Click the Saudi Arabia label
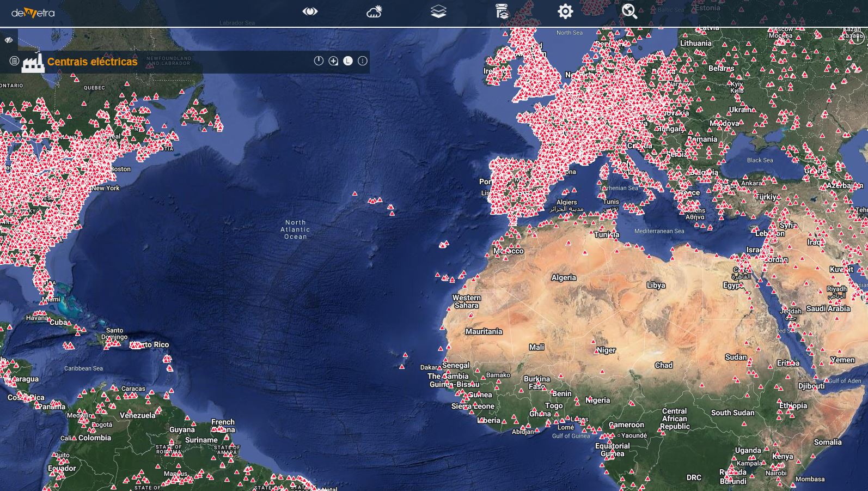The width and height of the screenshot is (868, 491). pyautogui.click(x=828, y=308)
